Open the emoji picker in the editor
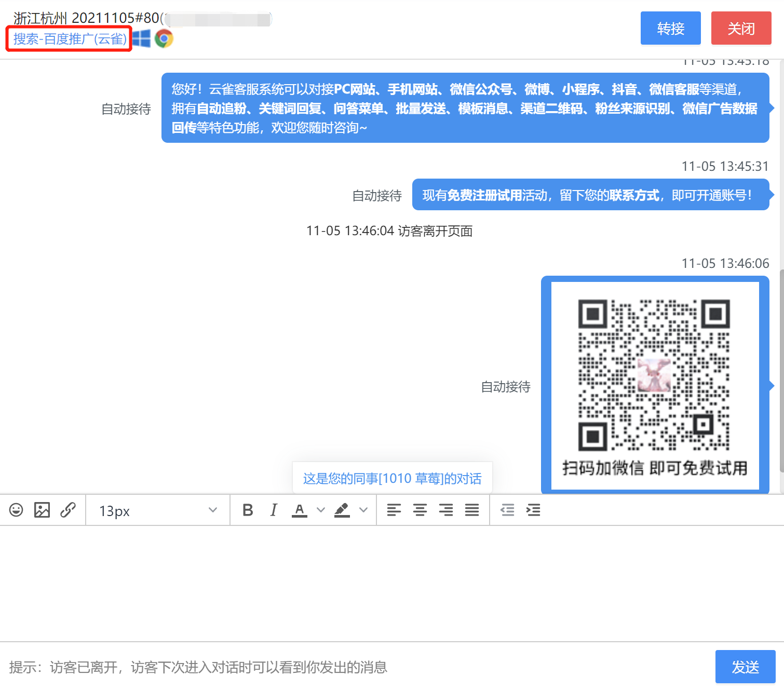 click(x=16, y=510)
